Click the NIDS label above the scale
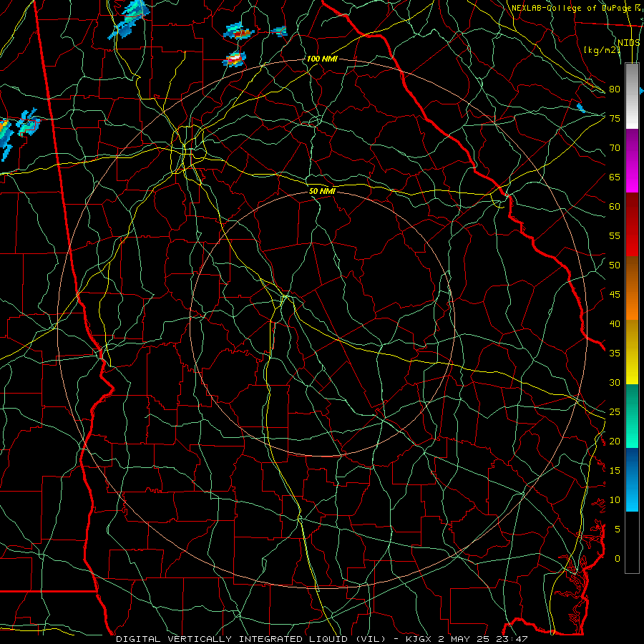Viewport: 644px width, 644px height. tap(629, 42)
